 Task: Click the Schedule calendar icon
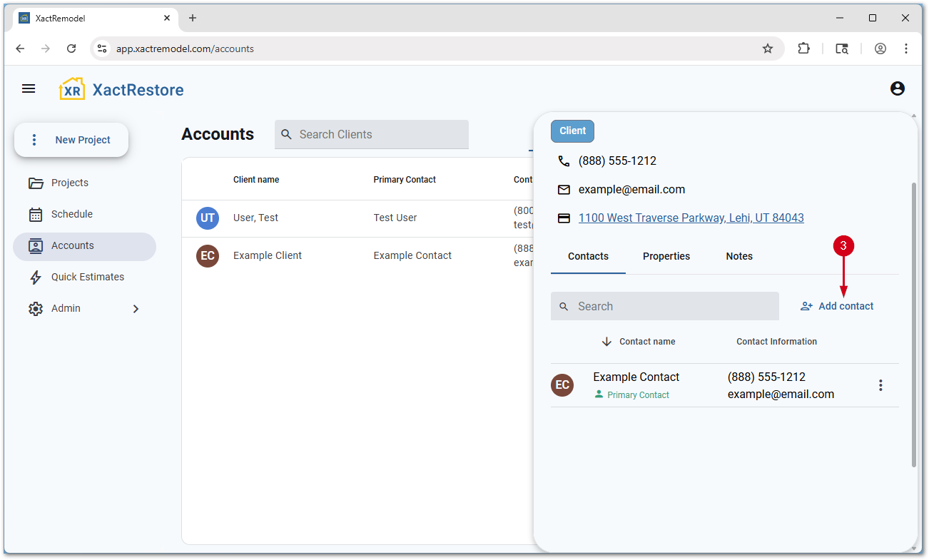pos(36,215)
